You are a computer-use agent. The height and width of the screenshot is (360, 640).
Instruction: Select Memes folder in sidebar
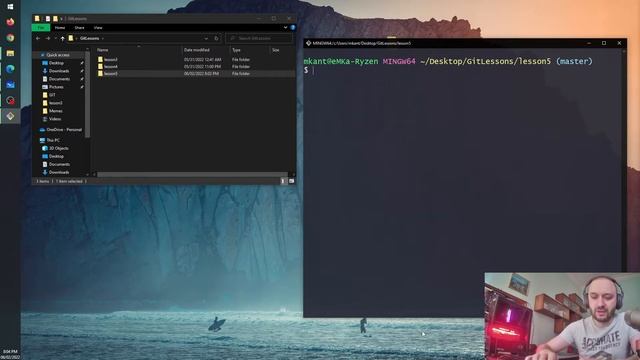point(56,111)
